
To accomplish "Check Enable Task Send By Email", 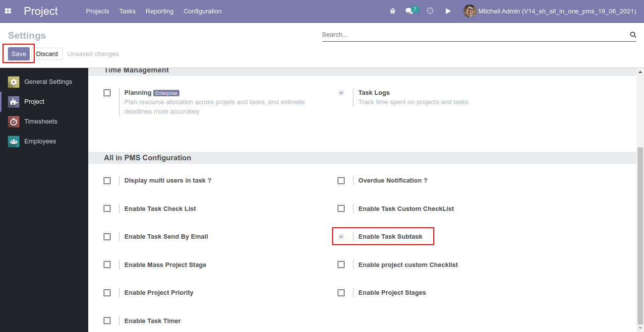I will pyautogui.click(x=107, y=237).
